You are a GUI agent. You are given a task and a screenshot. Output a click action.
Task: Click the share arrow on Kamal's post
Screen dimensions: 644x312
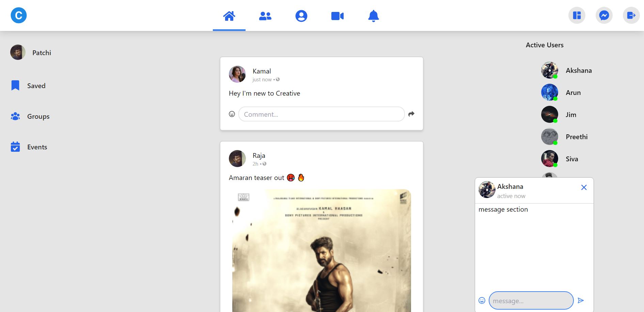pyautogui.click(x=411, y=114)
